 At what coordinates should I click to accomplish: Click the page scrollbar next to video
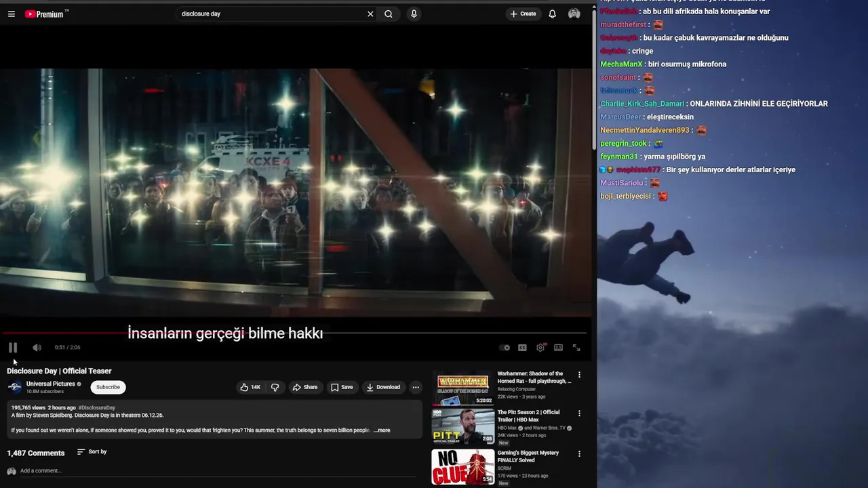click(595, 81)
